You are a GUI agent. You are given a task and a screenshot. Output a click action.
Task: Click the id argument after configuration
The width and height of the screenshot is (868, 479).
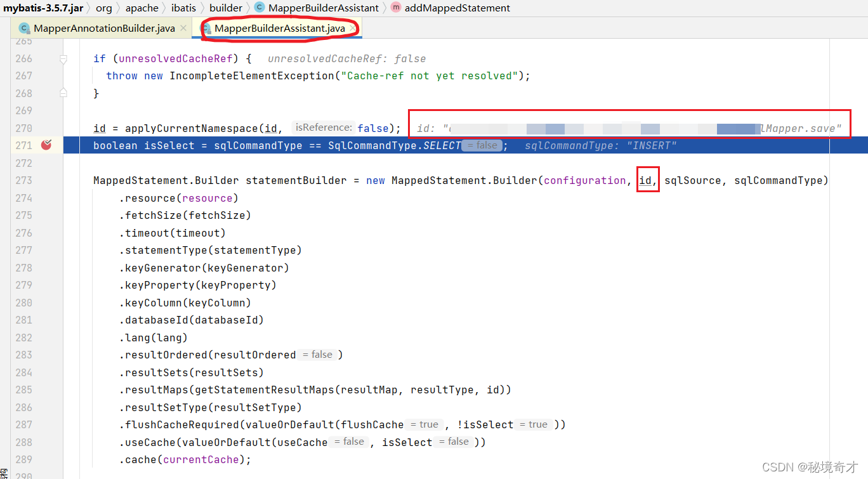pyautogui.click(x=645, y=181)
